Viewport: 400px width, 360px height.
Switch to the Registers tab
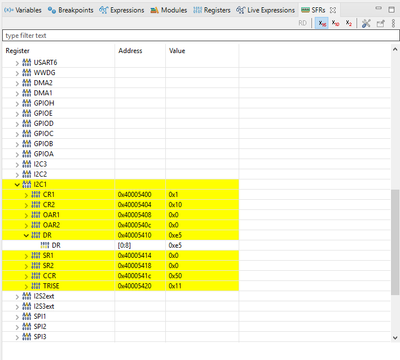point(212,10)
